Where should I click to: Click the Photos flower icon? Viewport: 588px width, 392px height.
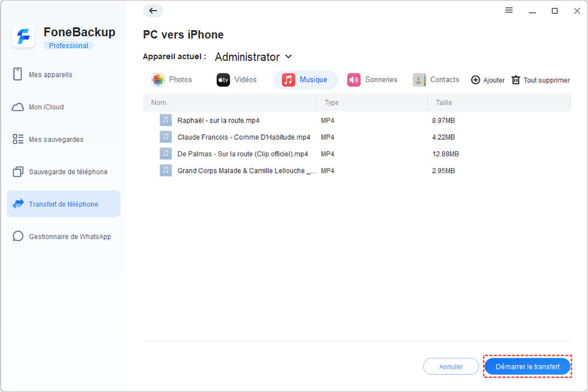[x=158, y=80]
